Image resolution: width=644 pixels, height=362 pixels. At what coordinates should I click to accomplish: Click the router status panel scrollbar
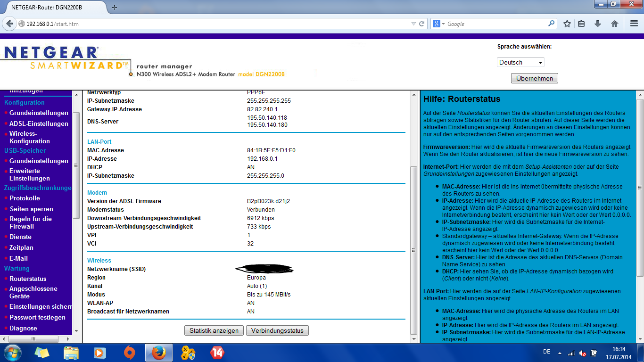click(414, 250)
